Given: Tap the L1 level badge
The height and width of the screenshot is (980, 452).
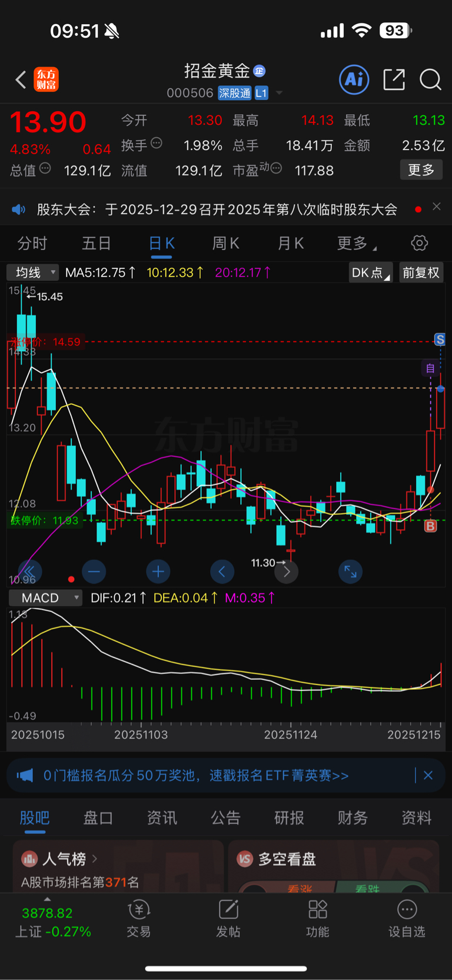Looking at the screenshot, I should tap(261, 93).
